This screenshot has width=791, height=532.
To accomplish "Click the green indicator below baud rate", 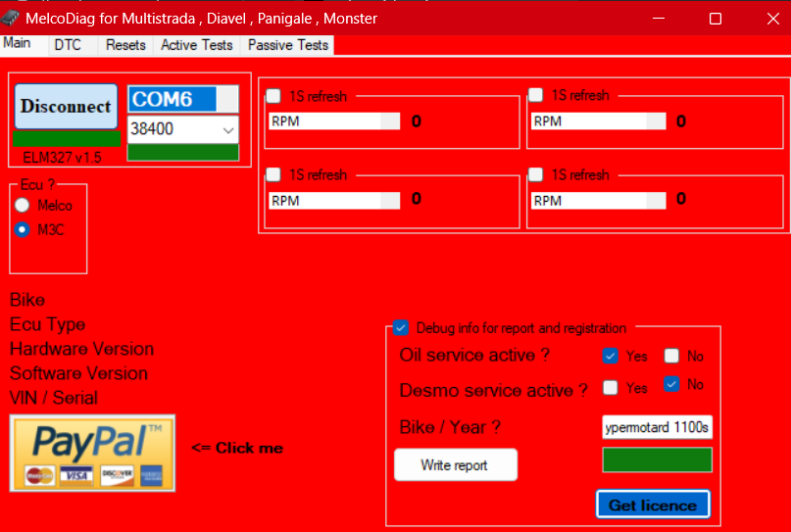I will pyautogui.click(x=183, y=152).
